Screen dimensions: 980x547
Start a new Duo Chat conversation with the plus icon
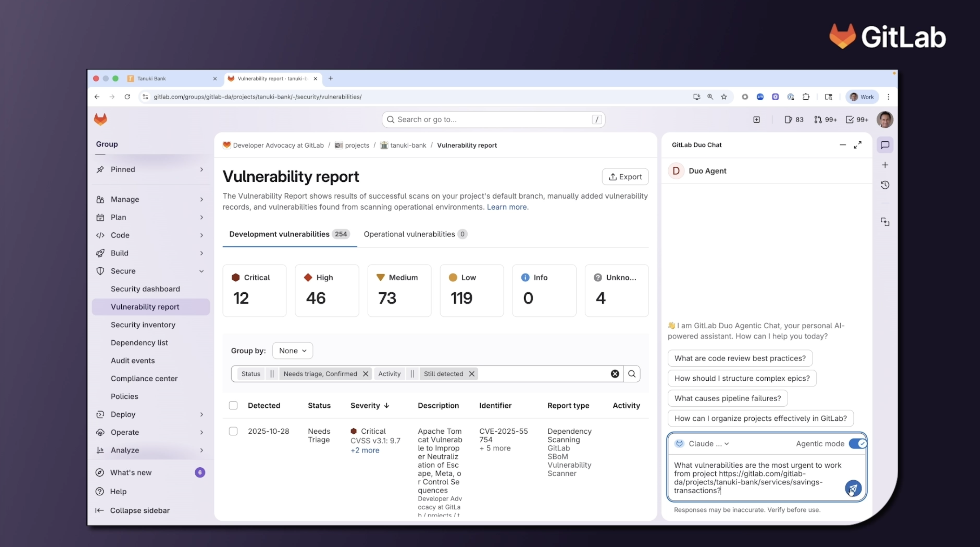885,165
